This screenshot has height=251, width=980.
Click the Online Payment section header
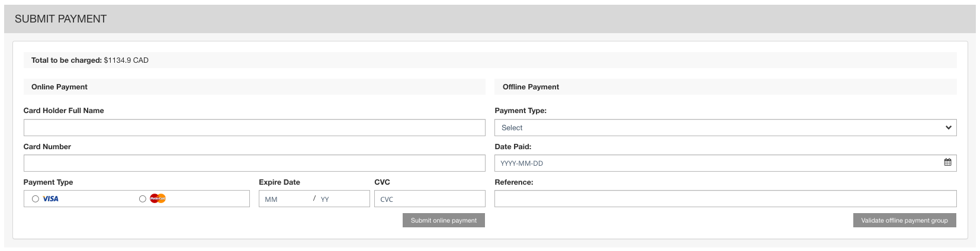pos(59,87)
